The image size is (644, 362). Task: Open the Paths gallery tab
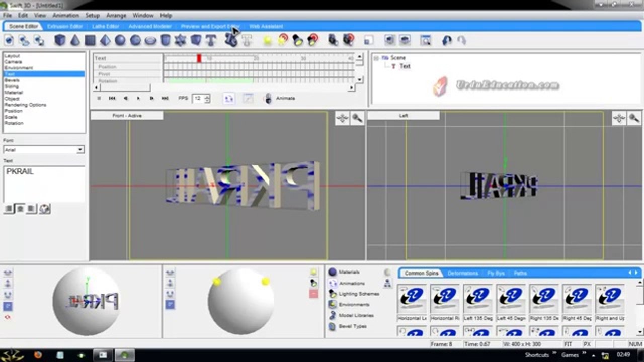tap(520, 273)
